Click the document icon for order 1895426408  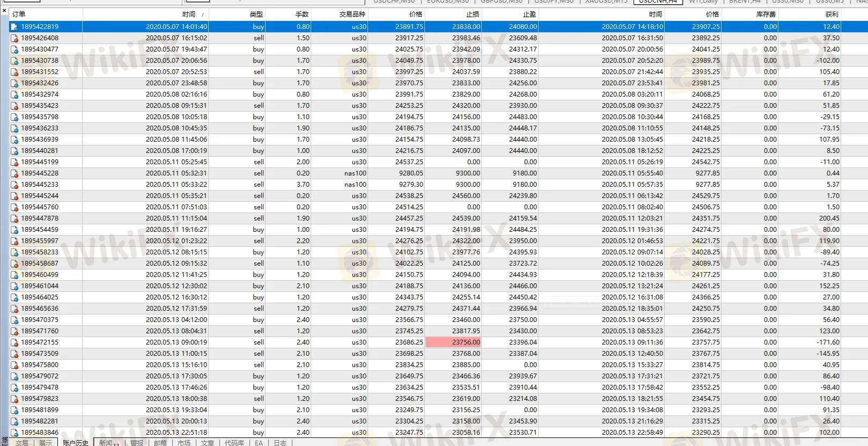[14, 38]
